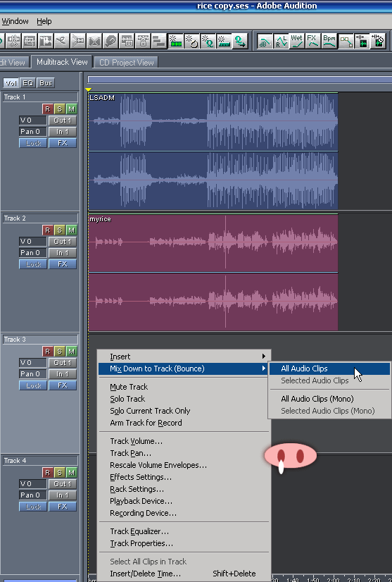Select the myrice clip on Track 2
392x582 pixels.
[213, 272]
